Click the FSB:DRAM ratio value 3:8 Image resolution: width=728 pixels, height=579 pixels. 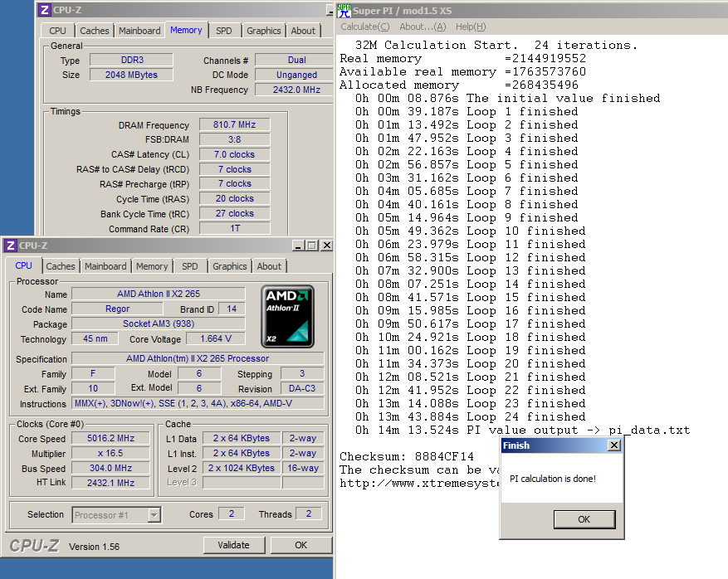[234, 139]
